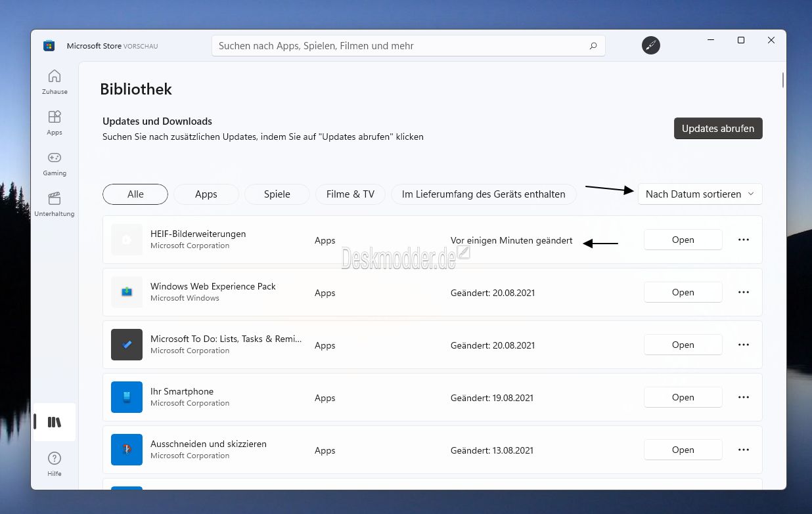The image size is (812, 514).
Task: Click Microsoft Windows publisher text
Action: [185, 298]
